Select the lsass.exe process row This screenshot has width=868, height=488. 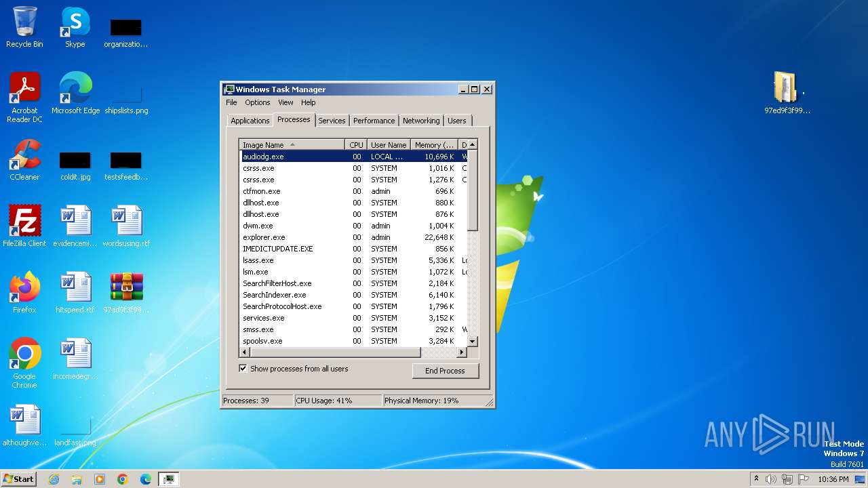353,260
